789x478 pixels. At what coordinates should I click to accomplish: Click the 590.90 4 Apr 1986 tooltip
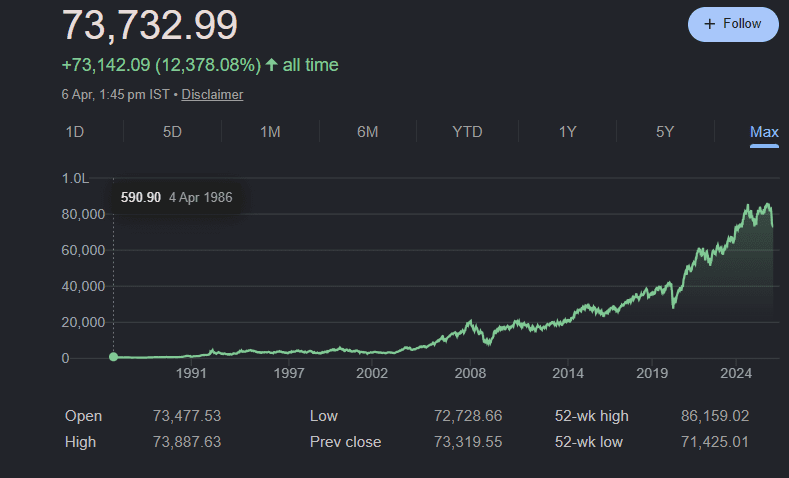coord(177,197)
